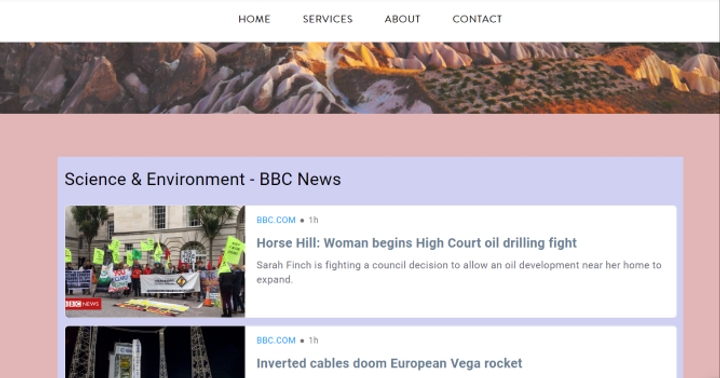Click the BBC.COM source link on the Vega rocket article
The width and height of the screenshot is (720, 378).
[x=276, y=340]
